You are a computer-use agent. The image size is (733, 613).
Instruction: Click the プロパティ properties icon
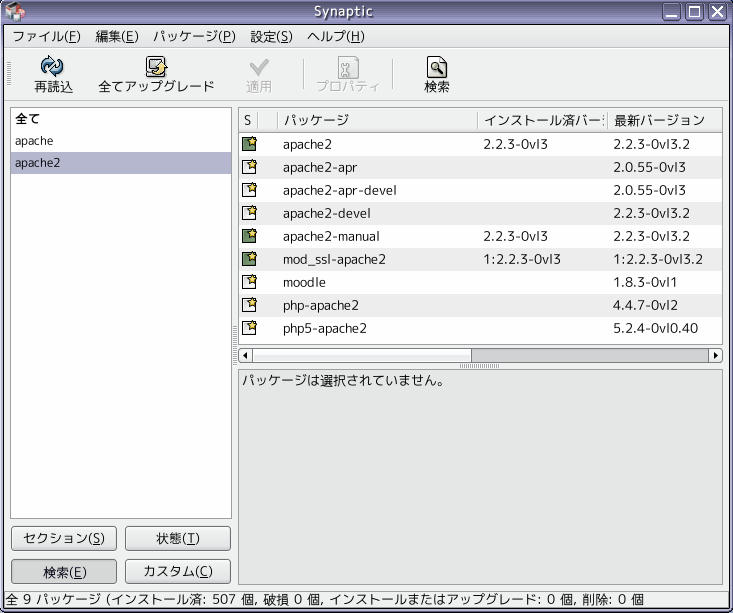tap(348, 68)
